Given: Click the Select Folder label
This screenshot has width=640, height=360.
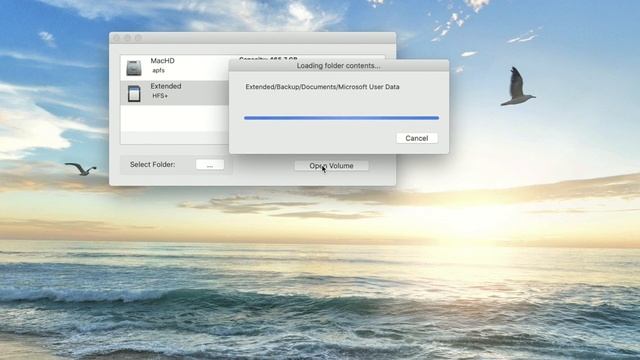Looking at the screenshot, I should tap(152, 164).
